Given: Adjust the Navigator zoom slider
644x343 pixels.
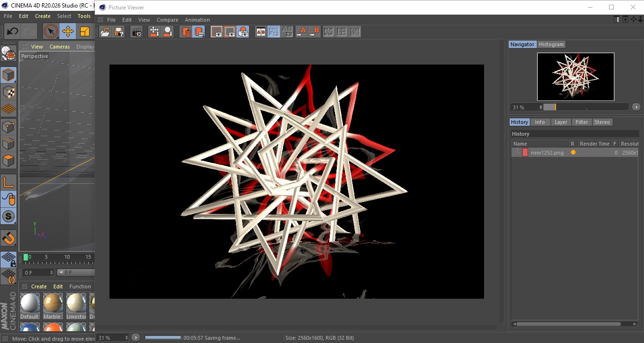Looking at the screenshot, I should (586, 107).
